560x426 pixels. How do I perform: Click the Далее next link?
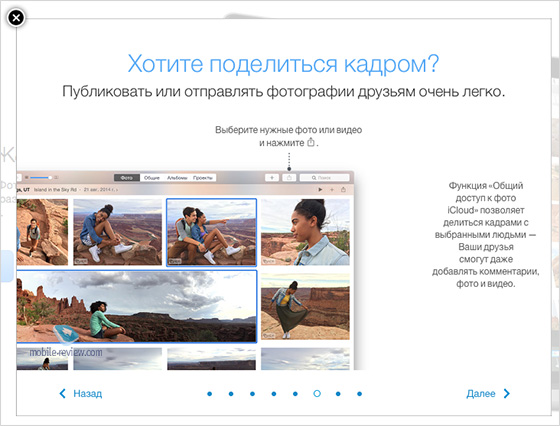click(481, 394)
